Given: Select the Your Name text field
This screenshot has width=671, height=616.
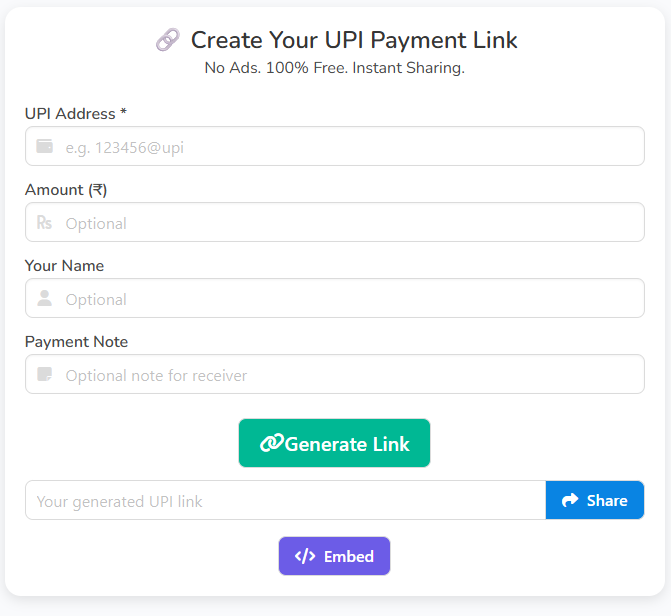Looking at the screenshot, I should [x=350, y=299].
